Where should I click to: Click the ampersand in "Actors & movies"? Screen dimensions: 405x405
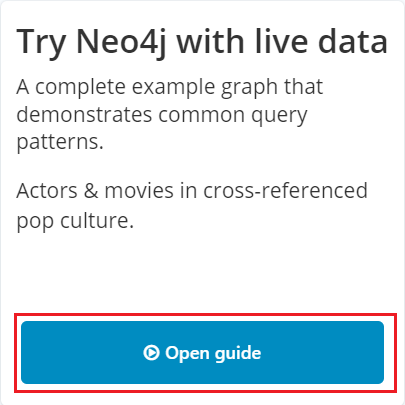point(91,191)
